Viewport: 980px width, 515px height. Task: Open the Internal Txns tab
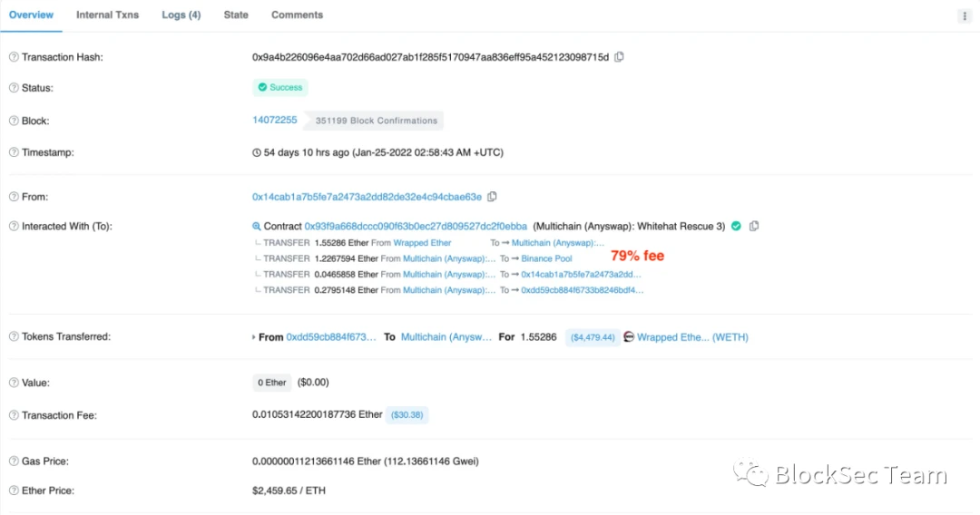[x=107, y=15]
